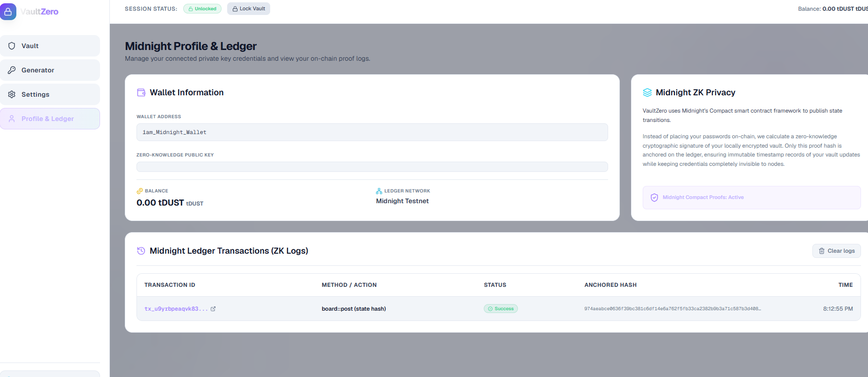This screenshot has height=377, width=868.
Task: Click the Lock Vault button
Action: coord(249,9)
